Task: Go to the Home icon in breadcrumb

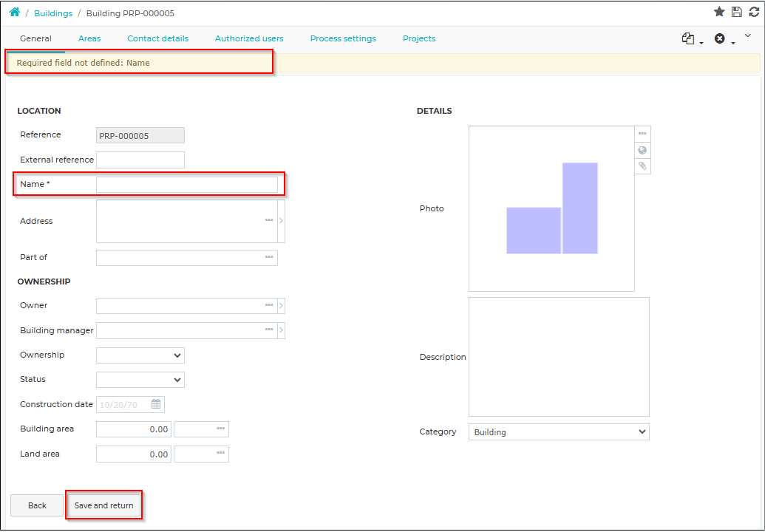Action: click(x=15, y=12)
